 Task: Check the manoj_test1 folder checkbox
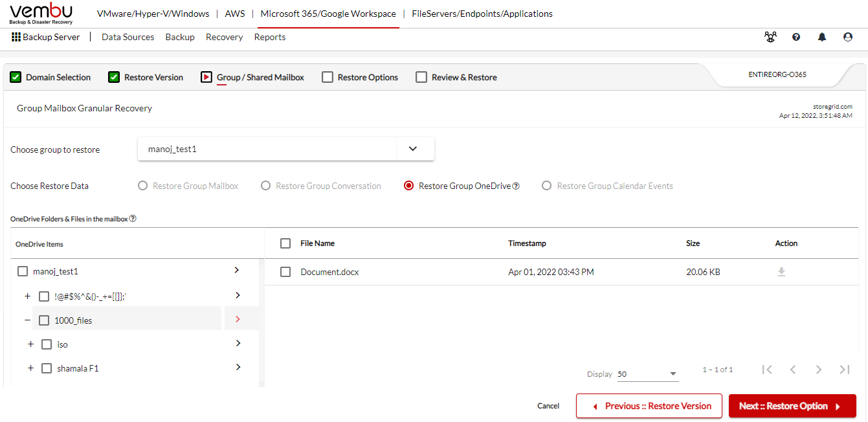[x=23, y=272]
